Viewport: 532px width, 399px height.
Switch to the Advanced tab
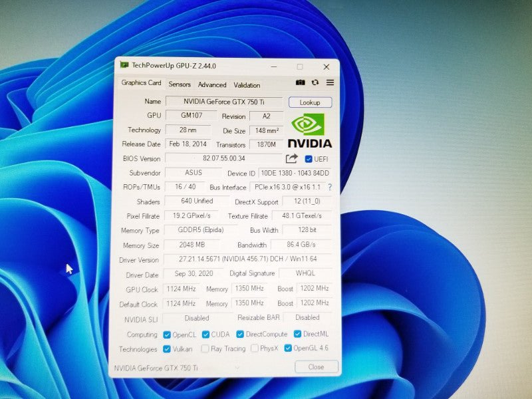(212, 85)
